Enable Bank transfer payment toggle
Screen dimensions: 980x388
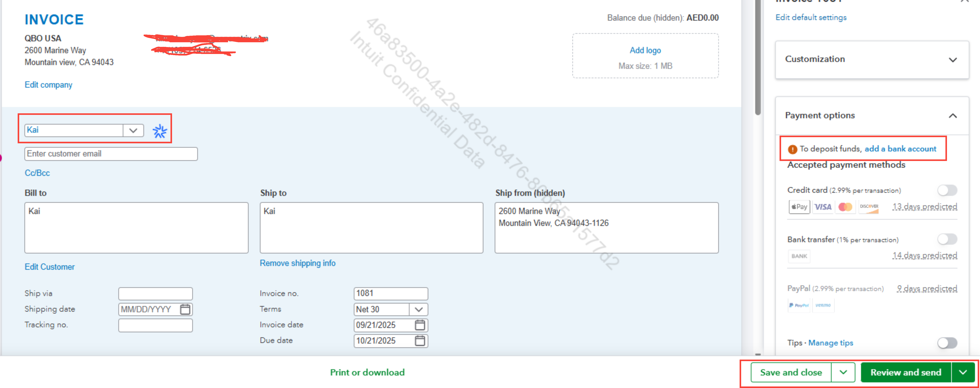pos(947,239)
